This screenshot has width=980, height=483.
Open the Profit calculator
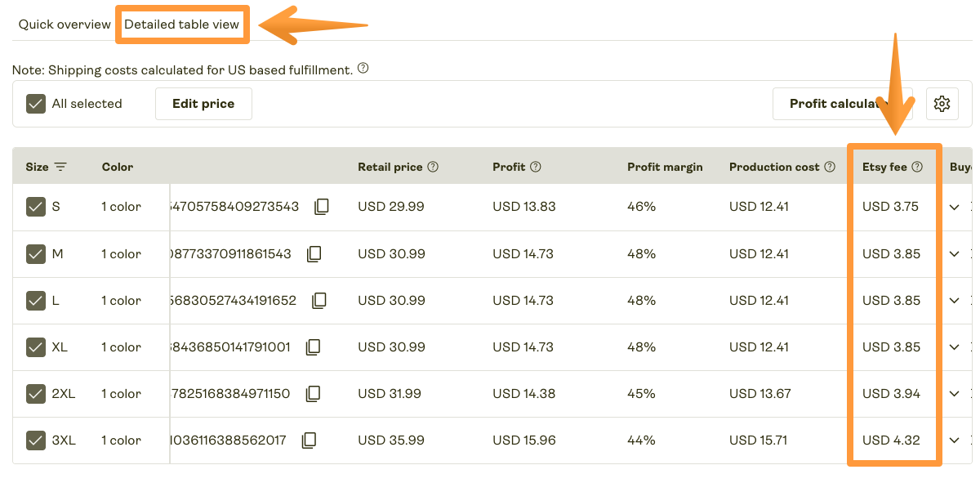tap(841, 104)
